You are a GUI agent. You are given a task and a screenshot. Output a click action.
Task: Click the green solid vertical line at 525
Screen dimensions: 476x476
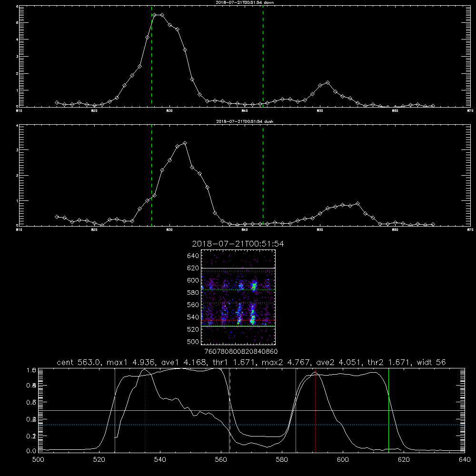(x=115, y=410)
